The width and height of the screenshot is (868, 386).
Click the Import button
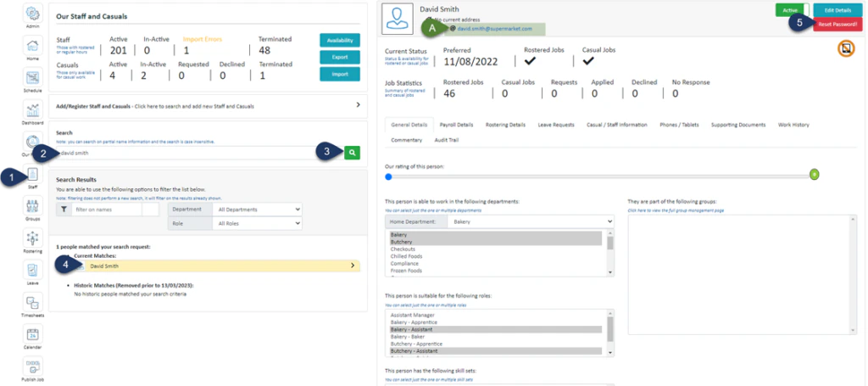point(340,74)
